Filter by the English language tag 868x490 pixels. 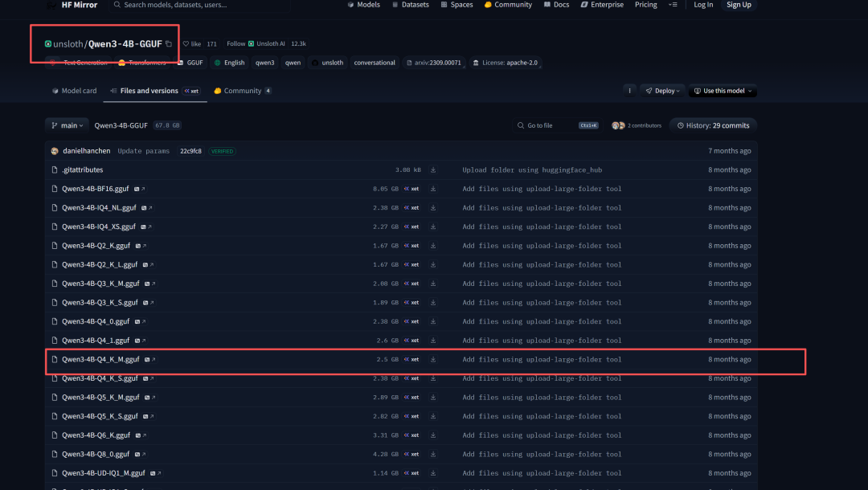[x=229, y=63]
